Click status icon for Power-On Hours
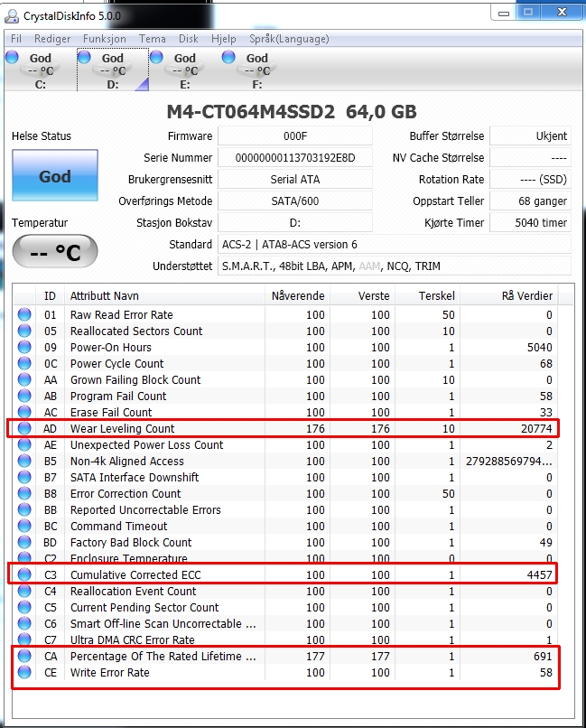 tap(24, 347)
